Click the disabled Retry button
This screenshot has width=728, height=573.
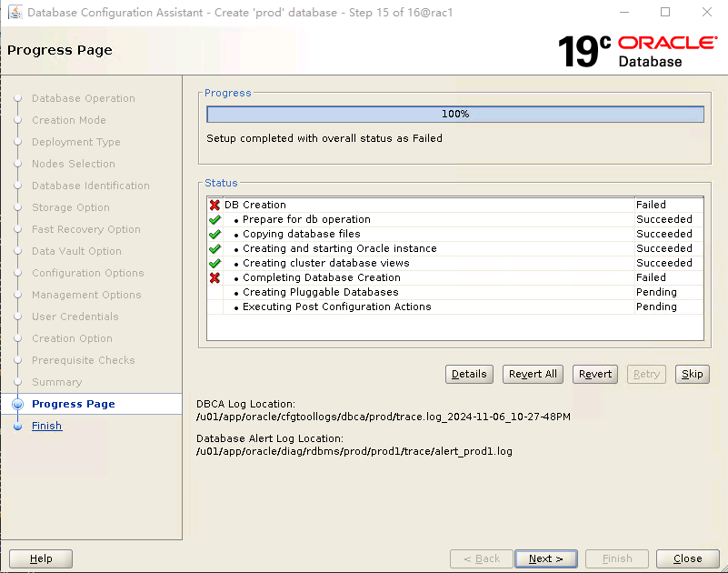[x=646, y=374]
